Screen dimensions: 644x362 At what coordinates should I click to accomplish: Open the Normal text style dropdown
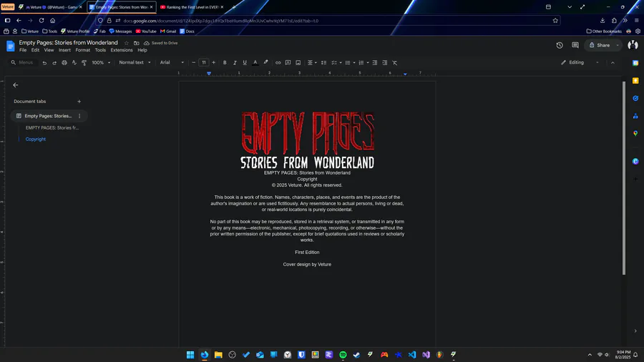click(135, 63)
